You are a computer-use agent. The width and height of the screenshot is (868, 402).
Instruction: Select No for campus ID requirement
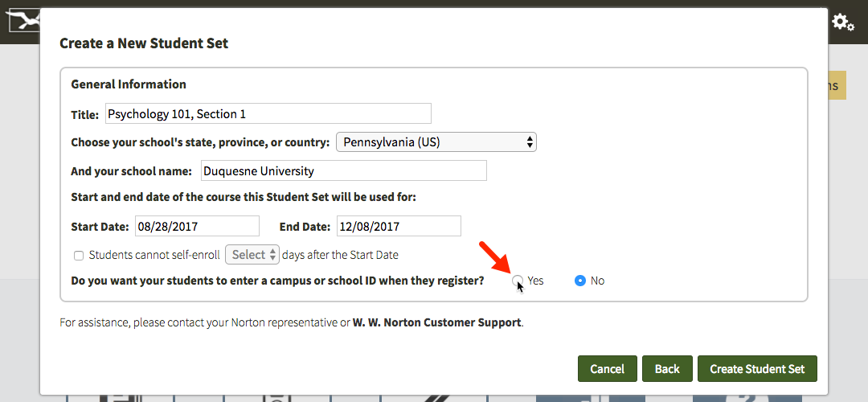point(580,281)
